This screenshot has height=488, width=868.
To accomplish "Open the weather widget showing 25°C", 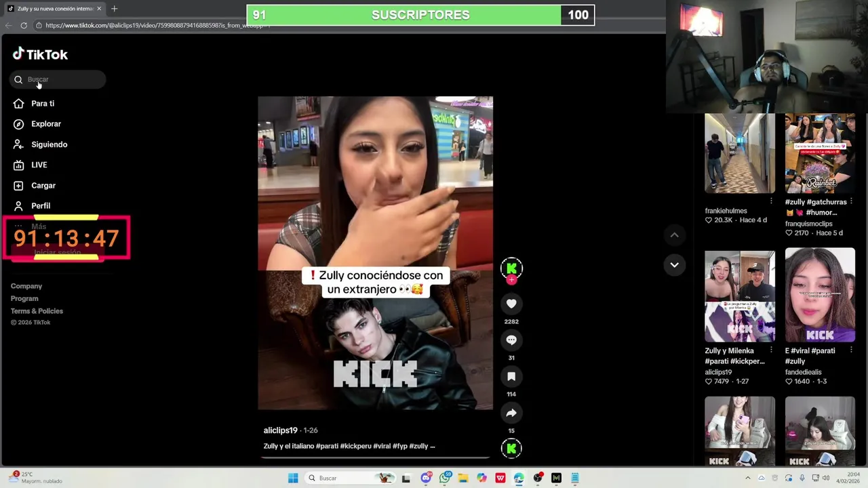I will (x=35, y=478).
